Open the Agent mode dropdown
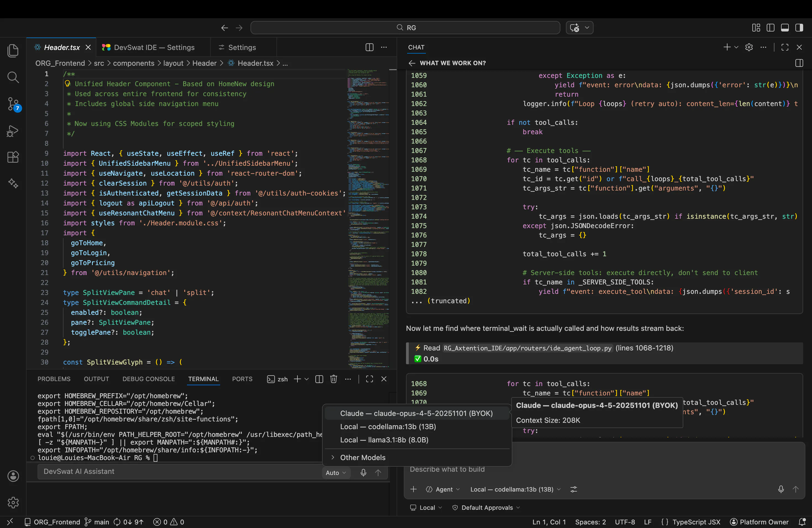The width and height of the screenshot is (812, 528). (x=443, y=489)
